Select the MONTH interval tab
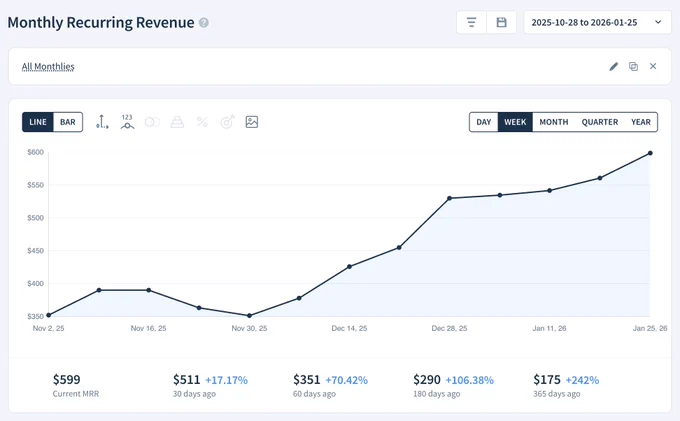Viewport: 680px width, 421px height. 554,122
